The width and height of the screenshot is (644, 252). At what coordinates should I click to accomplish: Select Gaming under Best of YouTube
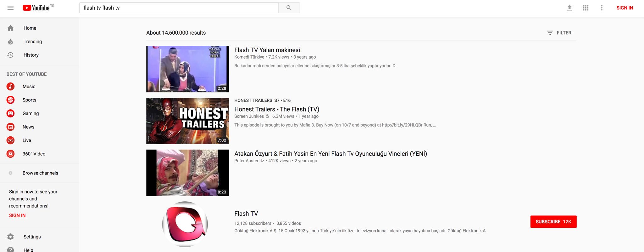tap(31, 113)
